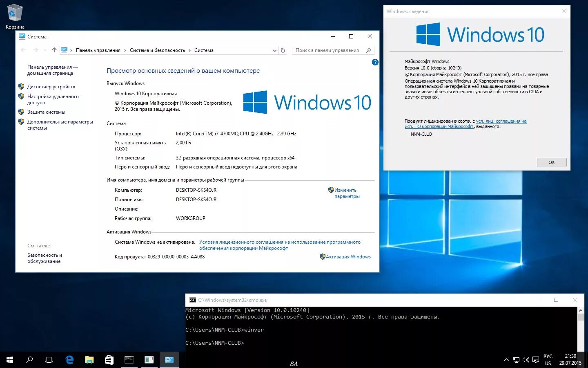Viewport: 588px width, 368px height.
Task: Switch to the System window taskbar button
Action: point(169,360)
